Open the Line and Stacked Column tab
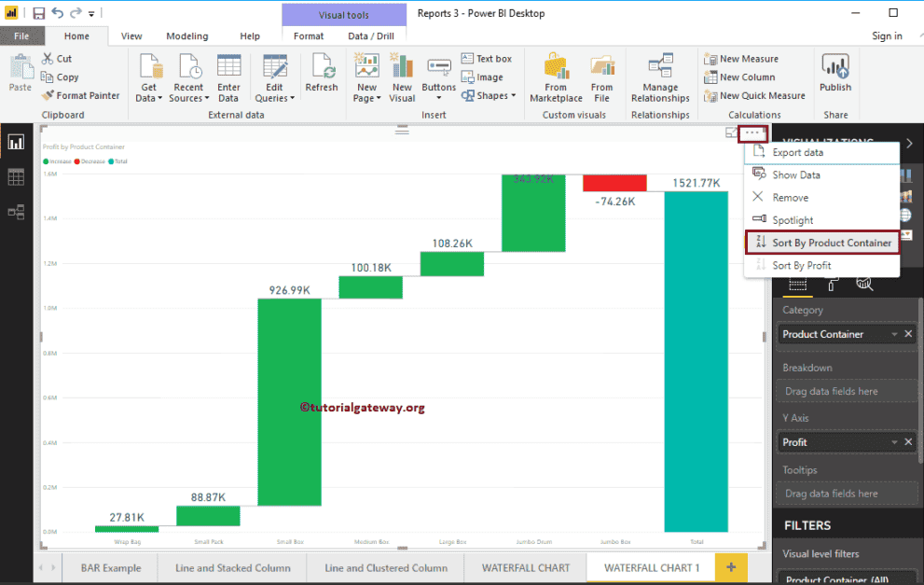This screenshot has width=924, height=585. click(x=233, y=568)
